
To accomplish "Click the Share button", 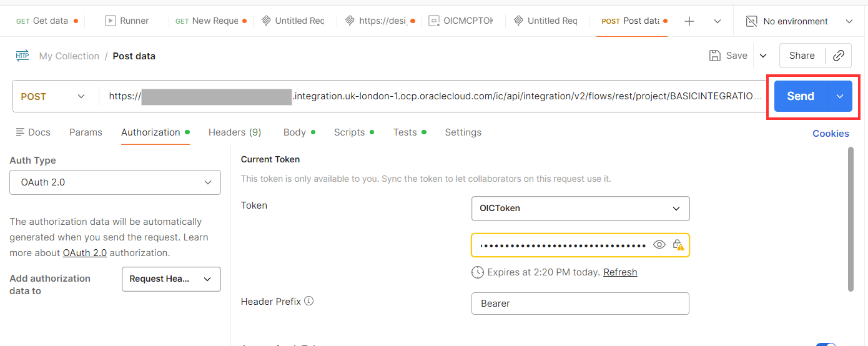I will pyautogui.click(x=802, y=56).
